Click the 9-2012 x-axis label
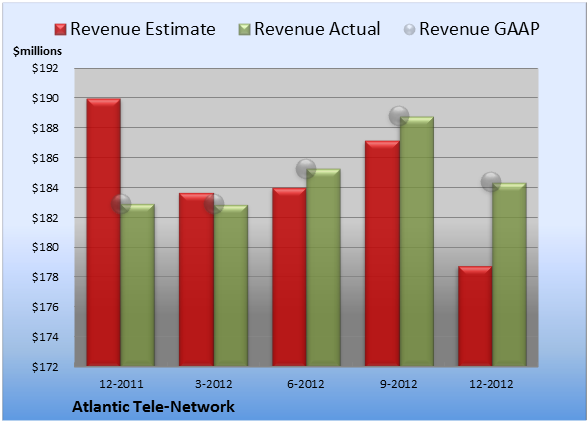Viewport: 588px width, 422px height. pos(398,384)
